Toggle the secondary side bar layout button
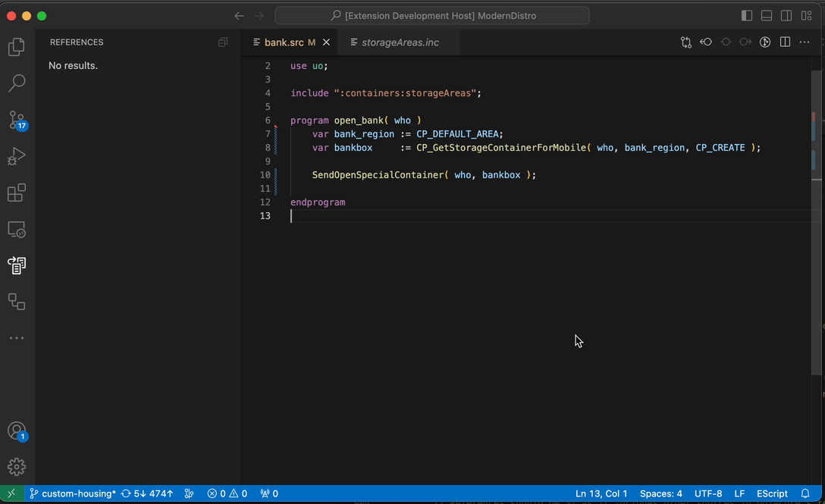 786,16
